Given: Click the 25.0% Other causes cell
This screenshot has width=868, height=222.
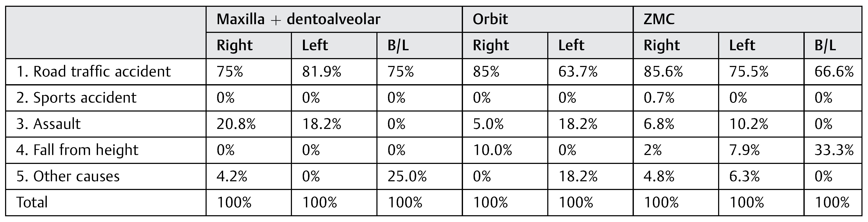Looking at the screenshot, I should click(407, 176).
